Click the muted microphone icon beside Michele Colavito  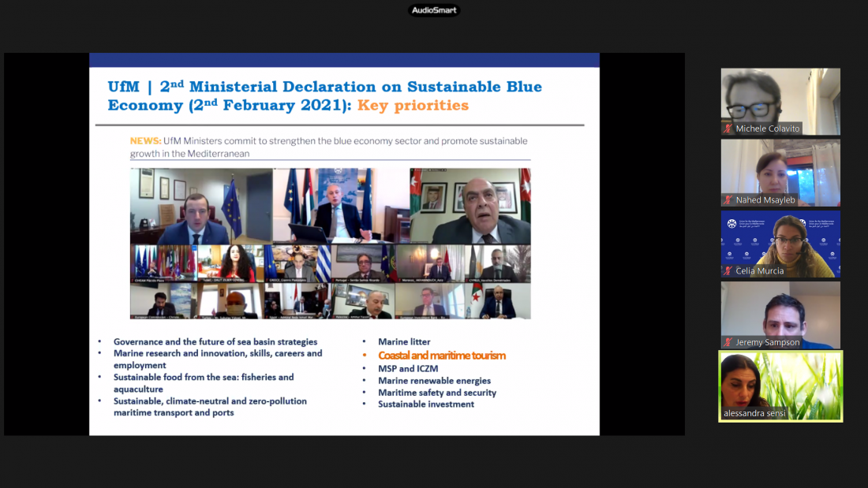click(728, 129)
